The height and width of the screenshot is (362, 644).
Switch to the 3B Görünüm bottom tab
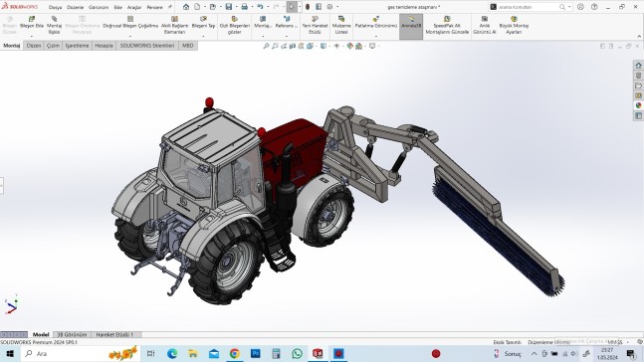coord(72,334)
